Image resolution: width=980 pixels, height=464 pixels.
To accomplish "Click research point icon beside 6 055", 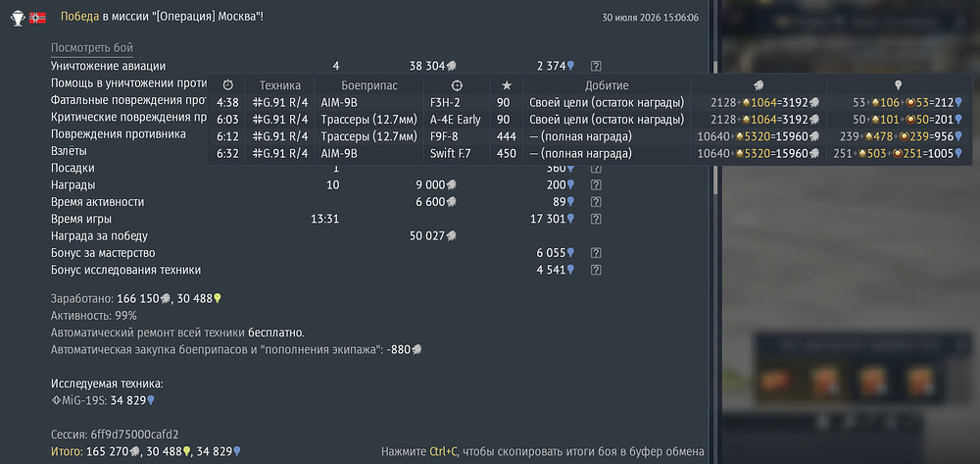I will [x=570, y=253].
